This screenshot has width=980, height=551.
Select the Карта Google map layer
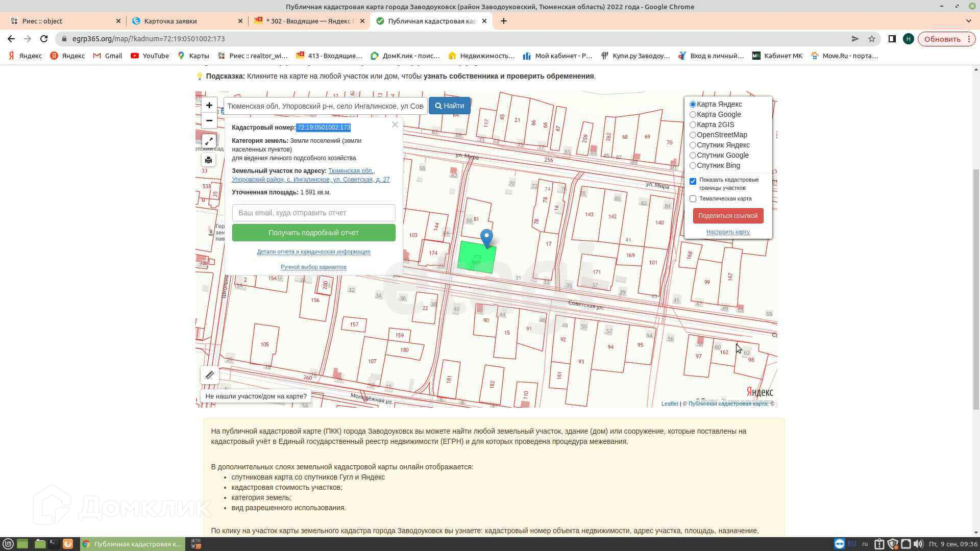pyautogui.click(x=693, y=115)
